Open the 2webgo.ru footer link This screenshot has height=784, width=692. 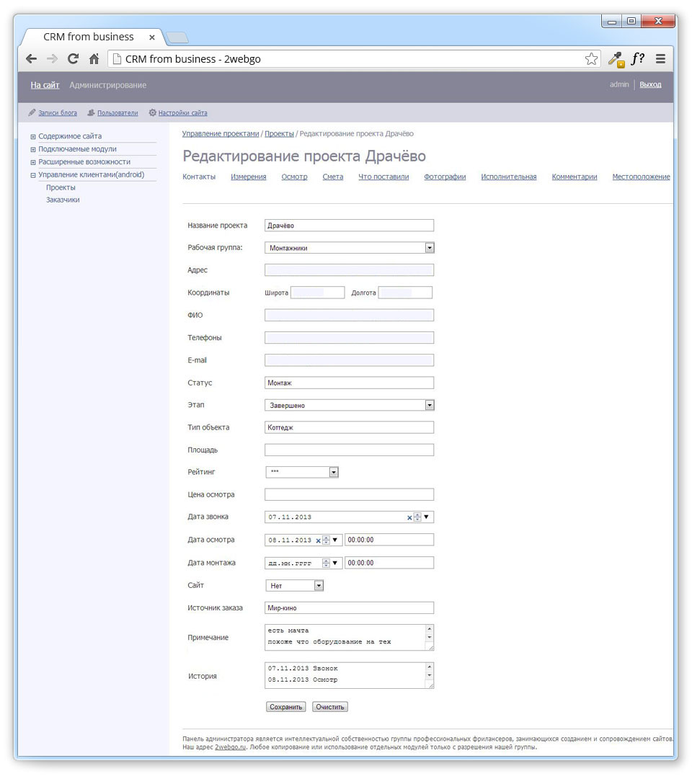231,747
